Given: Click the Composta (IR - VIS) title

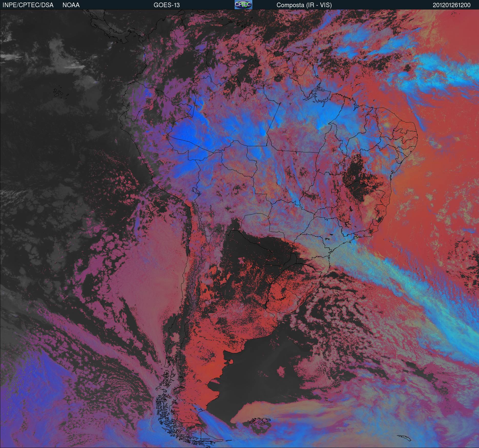Looking at the screenshot, I should (x=304, y=5).
